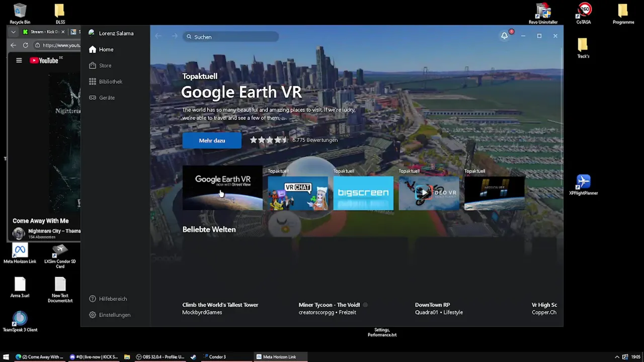
Task: Open the DLSS folder on desktop
Action: [60, 14]
